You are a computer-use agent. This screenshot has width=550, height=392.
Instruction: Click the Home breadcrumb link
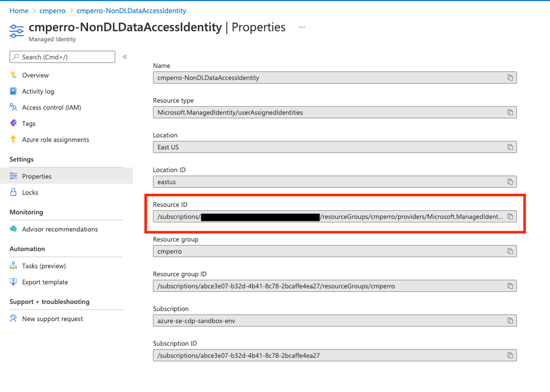coord(19,10)
